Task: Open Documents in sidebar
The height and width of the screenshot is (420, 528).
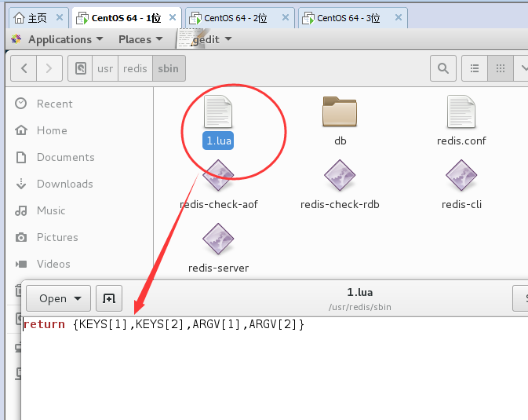Action: pos(55,157)
